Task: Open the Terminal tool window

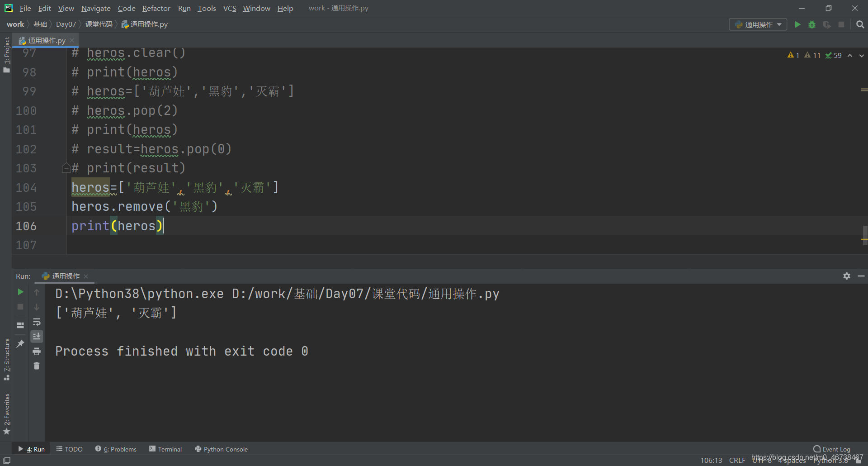Action: 165,449
